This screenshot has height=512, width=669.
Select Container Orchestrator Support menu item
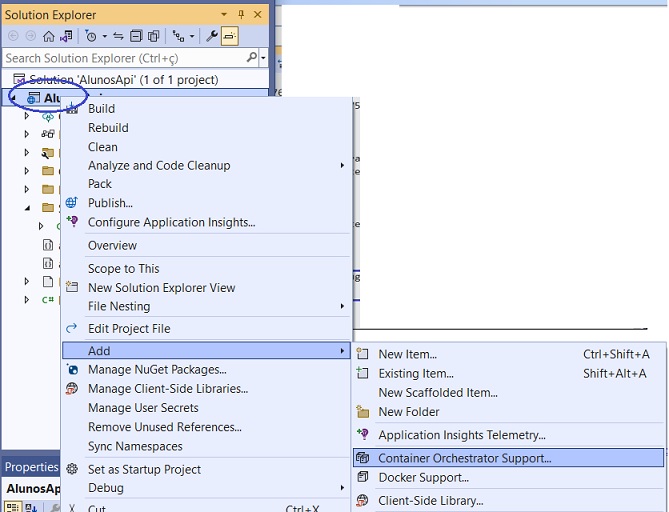464,458
